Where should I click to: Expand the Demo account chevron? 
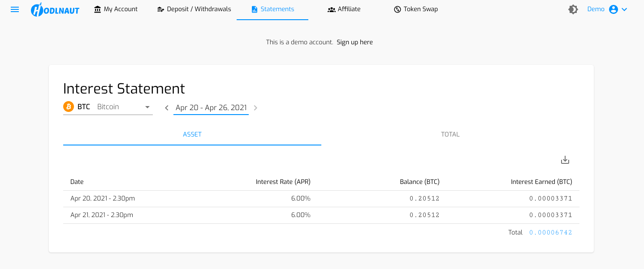coord(624,9)
